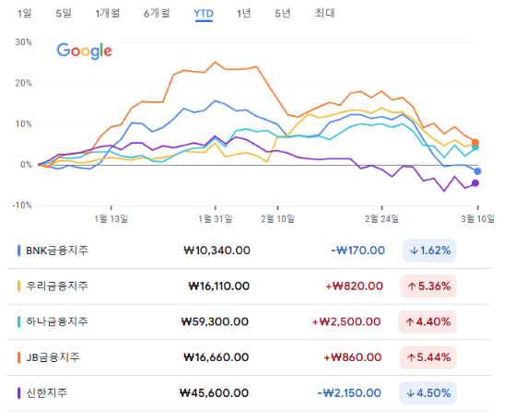Open the JB금융지주 stock link

tap(53, 357)
